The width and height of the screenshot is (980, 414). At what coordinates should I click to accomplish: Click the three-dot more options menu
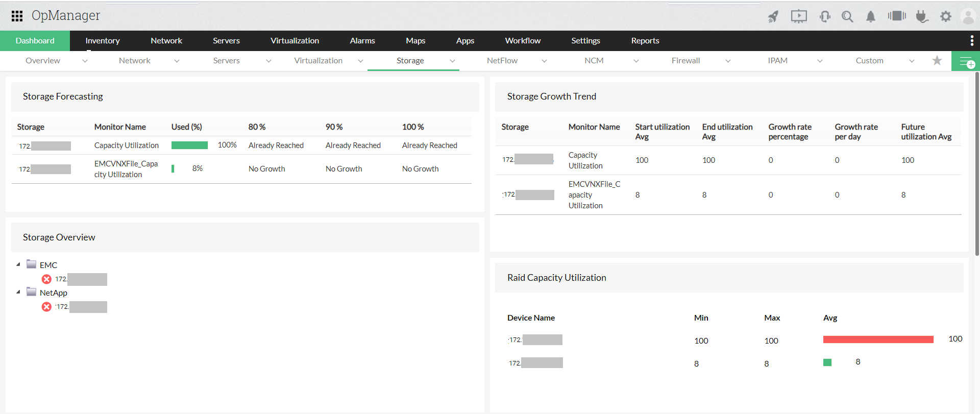tap(972, 41)
